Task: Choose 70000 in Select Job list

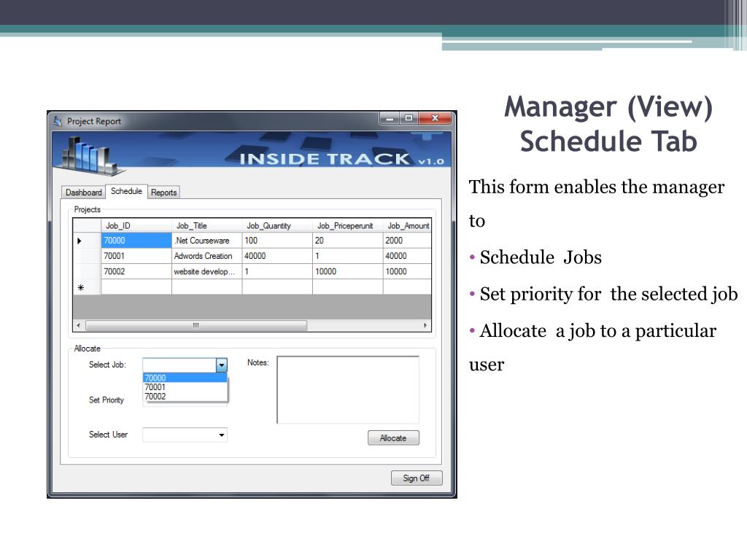Action: pyautogui.click(x=185, y=378)
